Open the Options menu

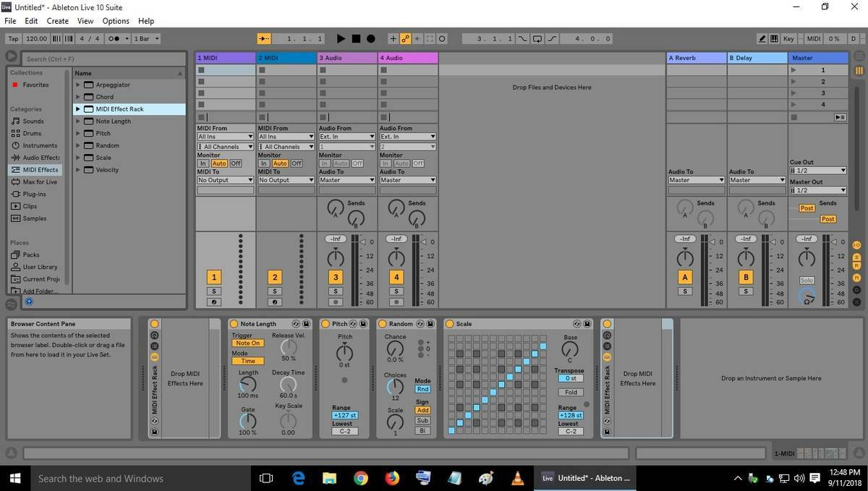pyautogui.click(x=116, y=21)
